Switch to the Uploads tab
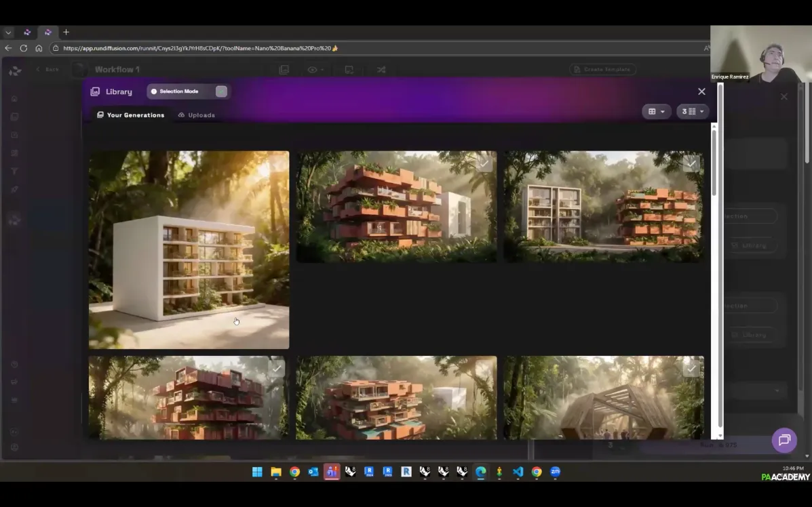Image resolution: width=812 pixels, height=507 pixels. point(196,115)
